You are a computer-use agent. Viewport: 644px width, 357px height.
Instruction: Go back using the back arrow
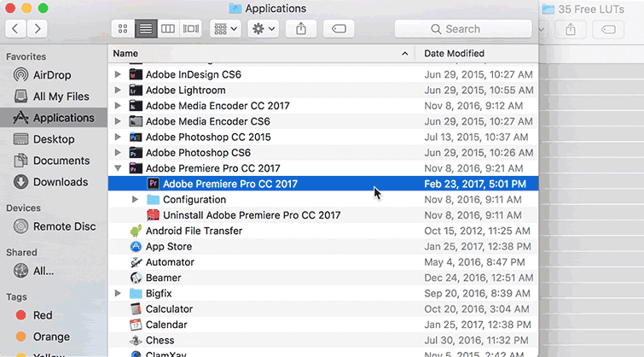[x=16, y=29]
